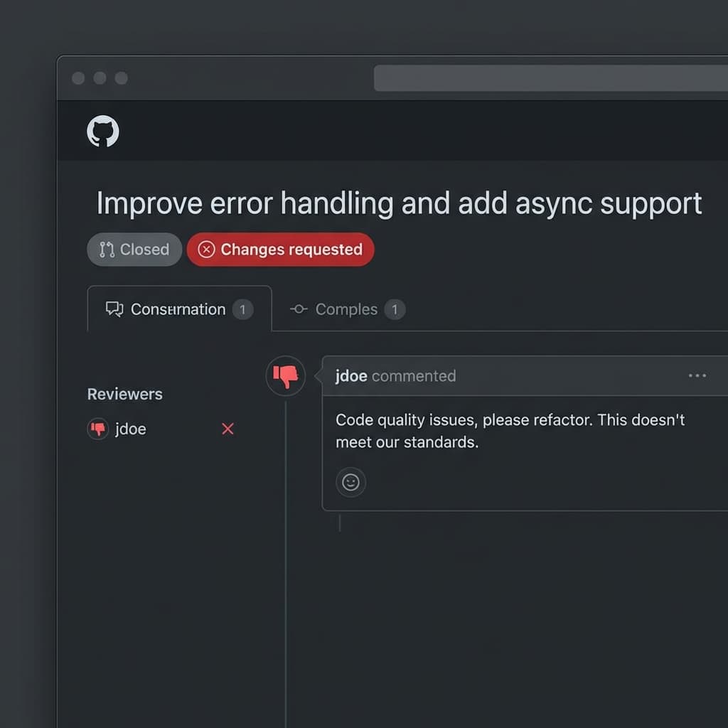Image resolution: width=728 pixels, height=728 pixels.
Task: Click the circled X icon in Changes requested badge
Action: point(206,250)
